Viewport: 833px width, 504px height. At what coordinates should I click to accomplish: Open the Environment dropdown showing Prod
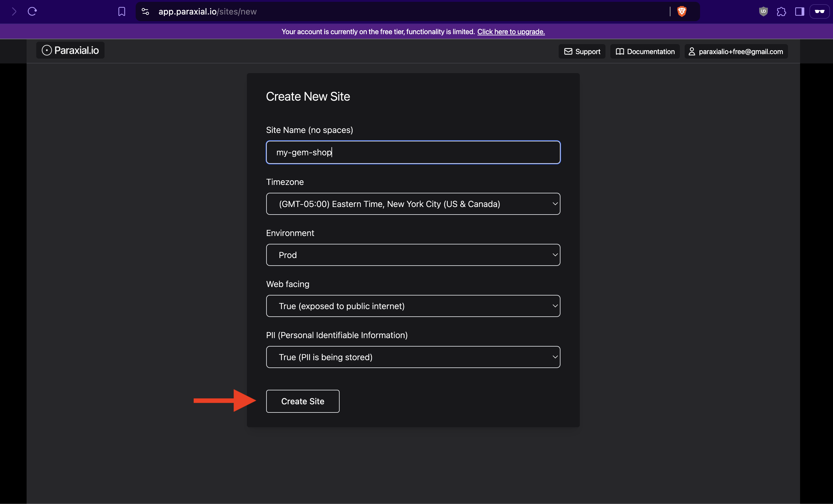[413, 255]
